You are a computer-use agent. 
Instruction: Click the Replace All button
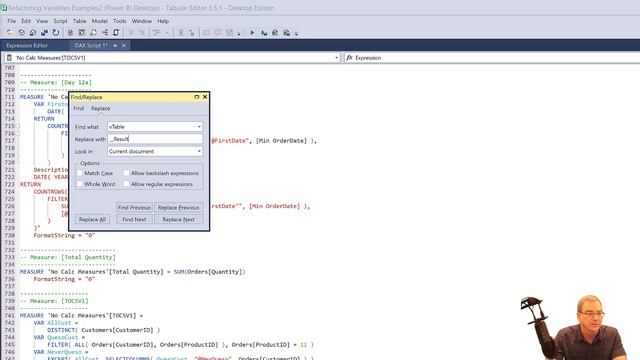[92, 220]
